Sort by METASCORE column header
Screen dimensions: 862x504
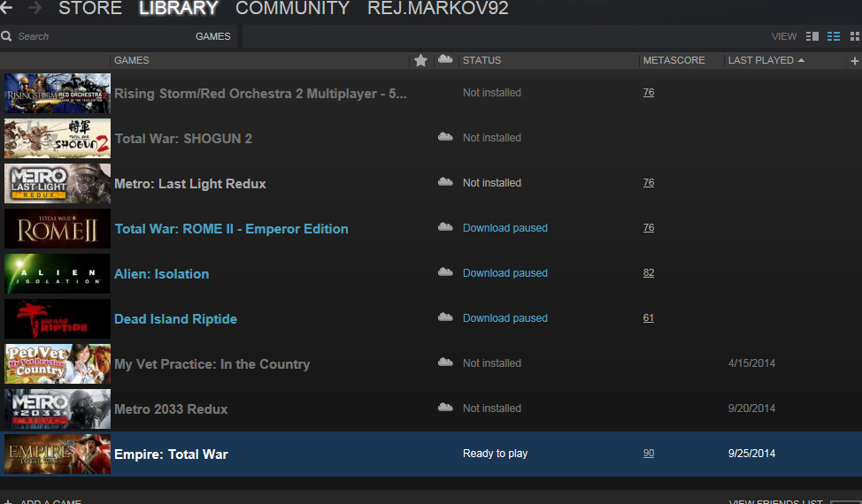674,60
